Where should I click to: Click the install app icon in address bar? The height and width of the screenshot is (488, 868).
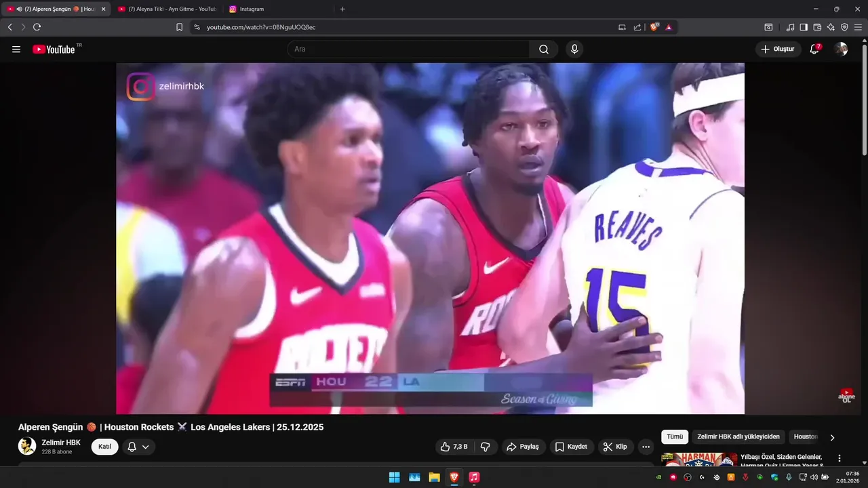623,27
